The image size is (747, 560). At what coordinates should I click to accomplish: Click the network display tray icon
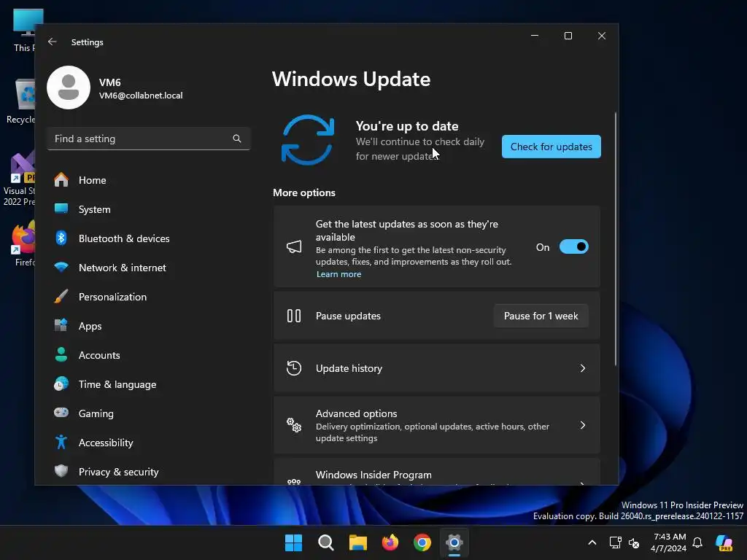(615, 542)
